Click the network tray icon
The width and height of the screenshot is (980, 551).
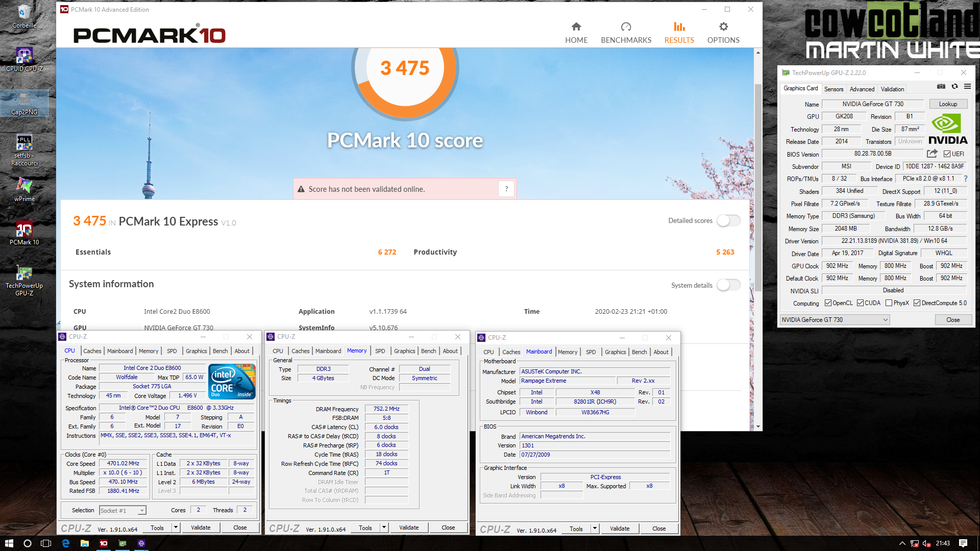click(x=914, y=543)
